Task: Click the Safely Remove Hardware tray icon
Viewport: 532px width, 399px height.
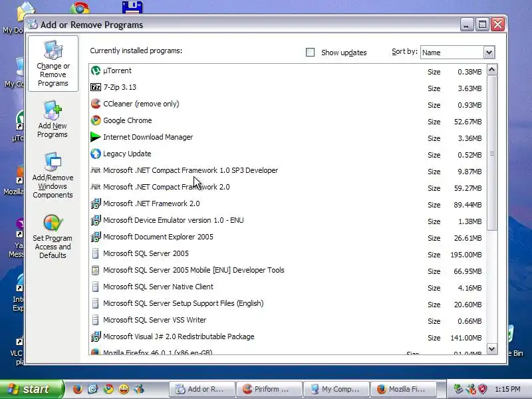Action: pyautogui.click(x=458, y=389)
